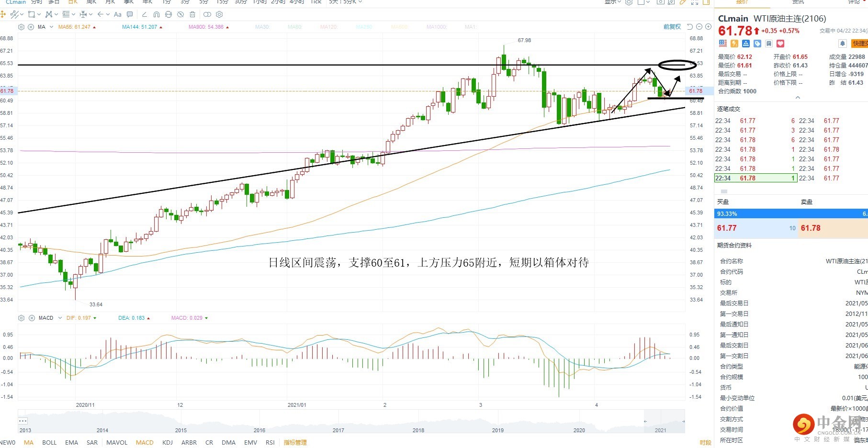Toggle full-screen chart mode
Screen dimensions: 868x448
click(695, 2)
